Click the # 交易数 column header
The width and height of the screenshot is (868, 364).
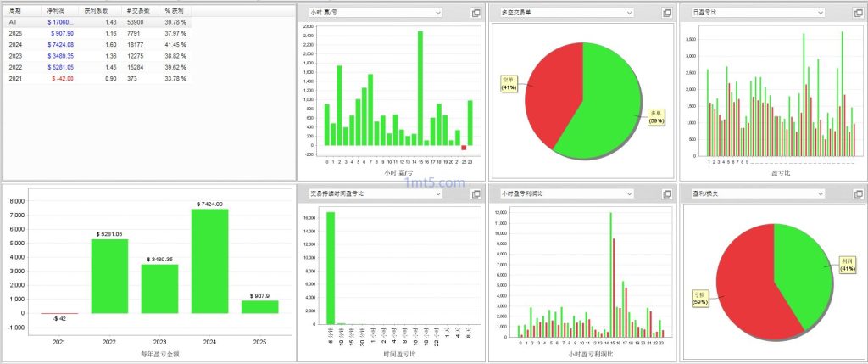click(x=138, y=11)
